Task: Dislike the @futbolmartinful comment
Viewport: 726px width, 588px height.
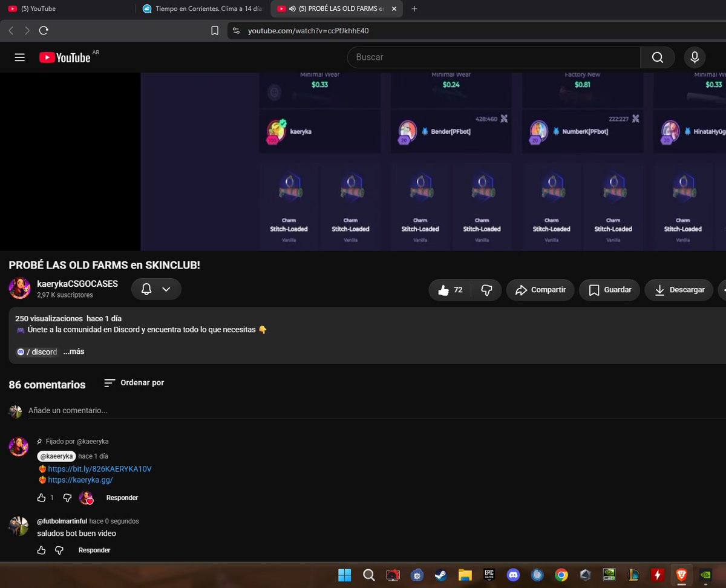Action: point(59,550)
